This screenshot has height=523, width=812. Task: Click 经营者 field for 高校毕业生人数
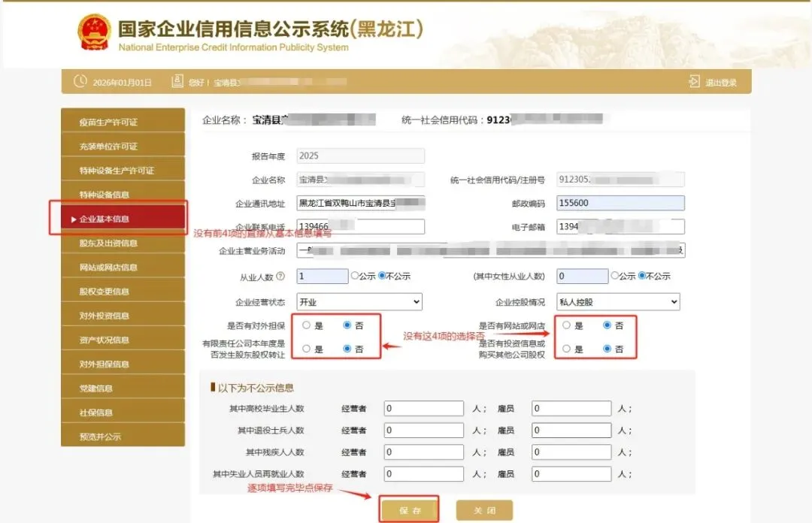423,409
